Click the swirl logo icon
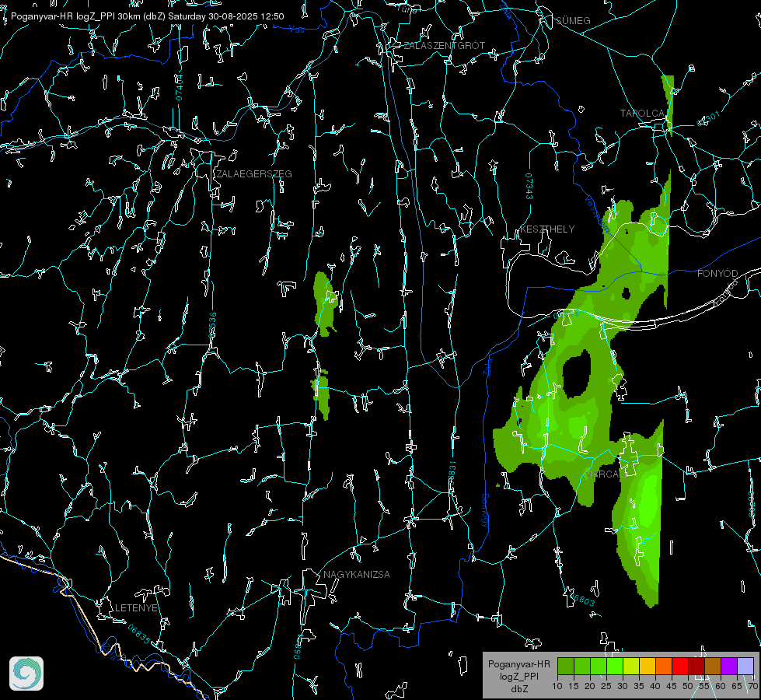This screenshot has width=761, height=700. (26, 674)
